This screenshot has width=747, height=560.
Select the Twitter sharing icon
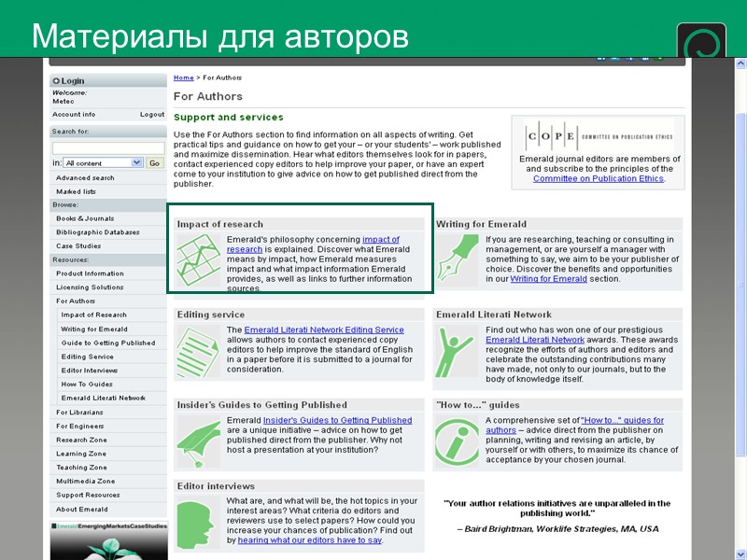tap(614, 58)
